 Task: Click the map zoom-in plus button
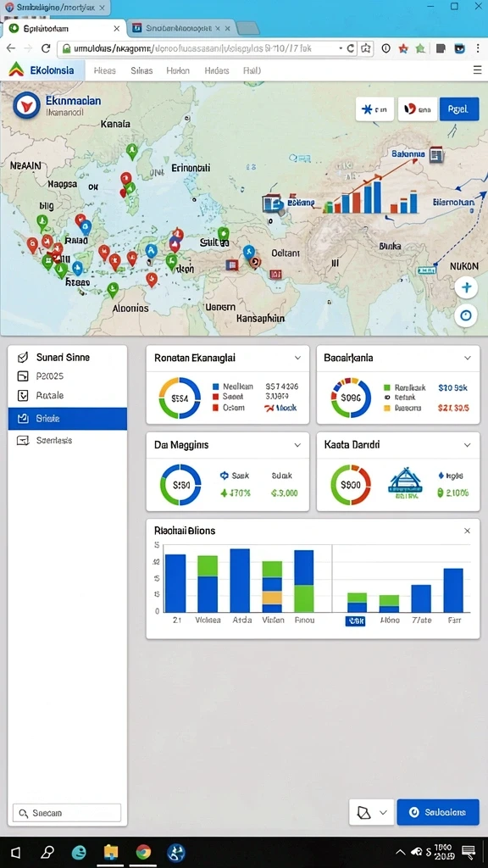(466, 287)
